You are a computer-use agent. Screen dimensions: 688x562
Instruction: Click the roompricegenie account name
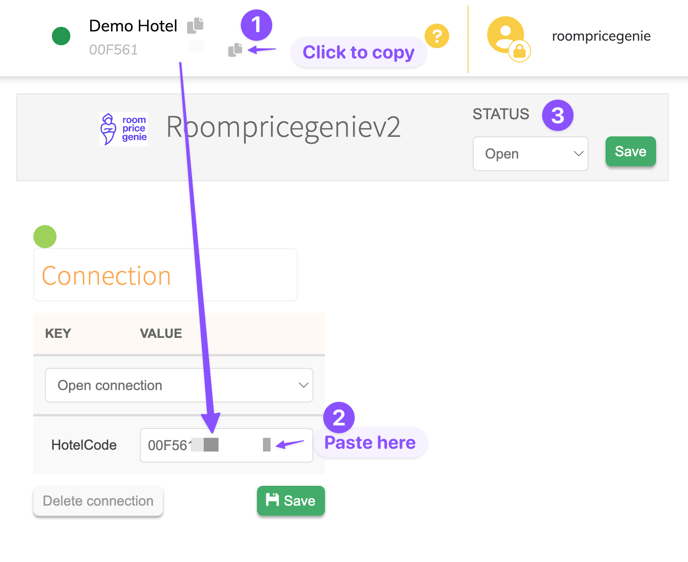(601, 36)
